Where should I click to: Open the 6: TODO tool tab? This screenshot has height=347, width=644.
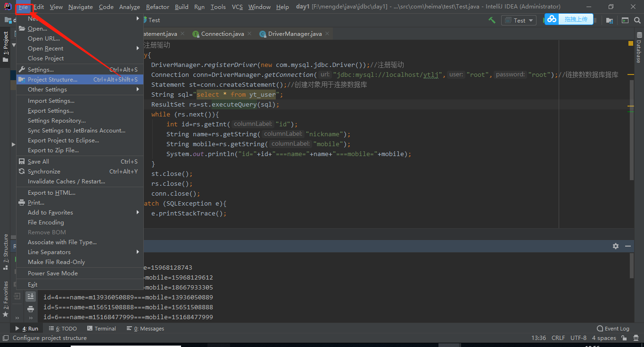tap(62, 329)
